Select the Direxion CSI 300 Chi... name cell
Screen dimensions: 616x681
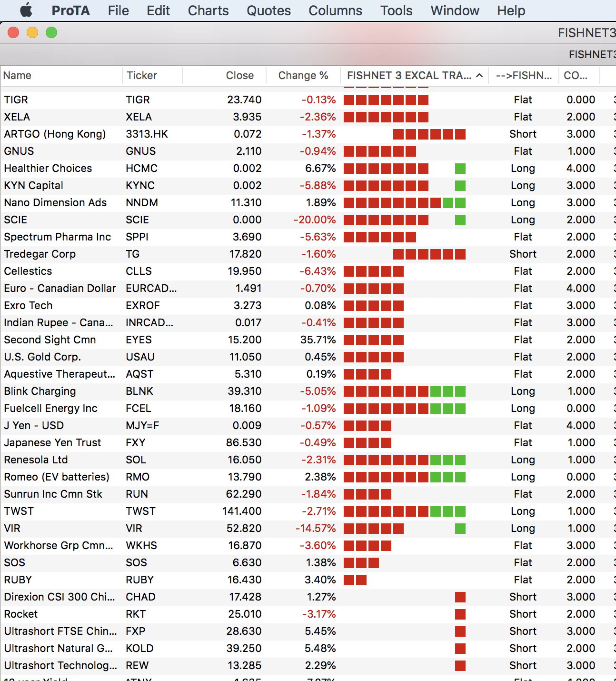click(60, 597)
